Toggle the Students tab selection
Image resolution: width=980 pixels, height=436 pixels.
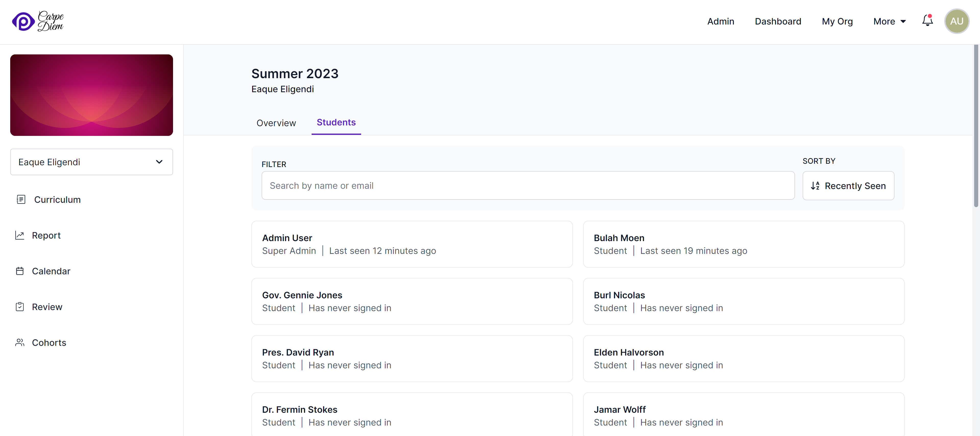[336, 122]
